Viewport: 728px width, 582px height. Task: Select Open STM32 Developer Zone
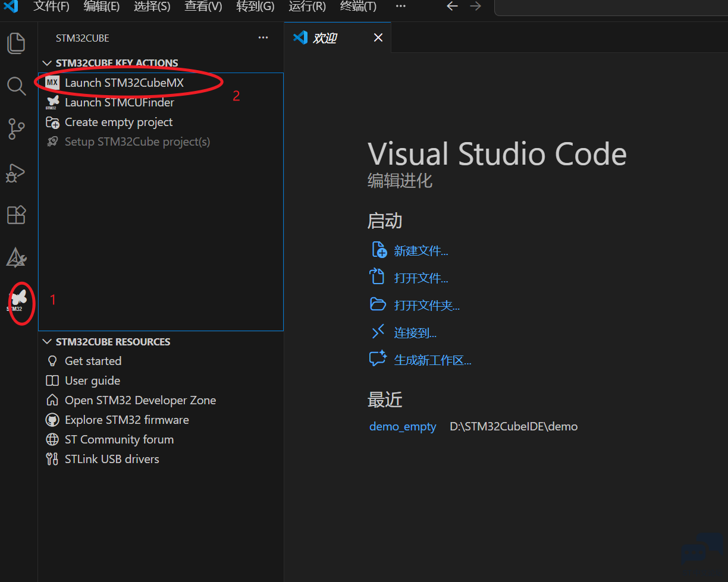(161, 400)
